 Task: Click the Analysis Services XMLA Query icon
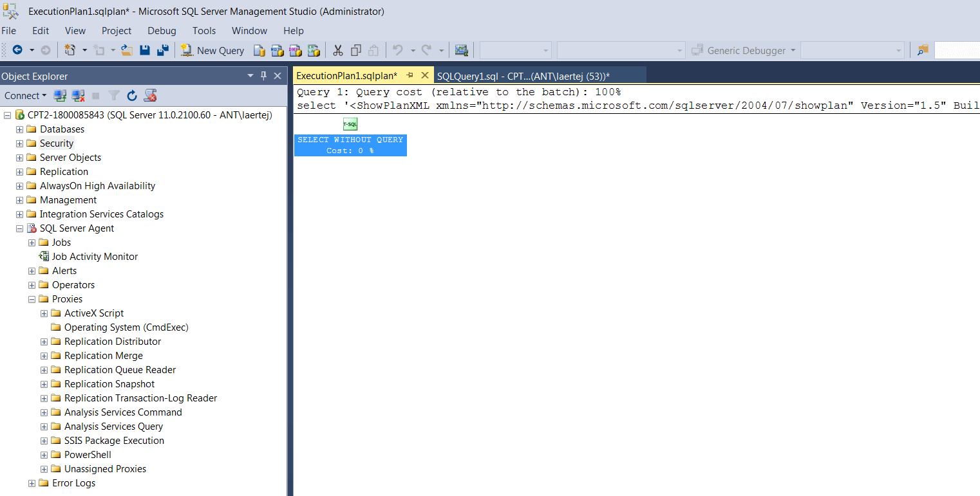314,50
